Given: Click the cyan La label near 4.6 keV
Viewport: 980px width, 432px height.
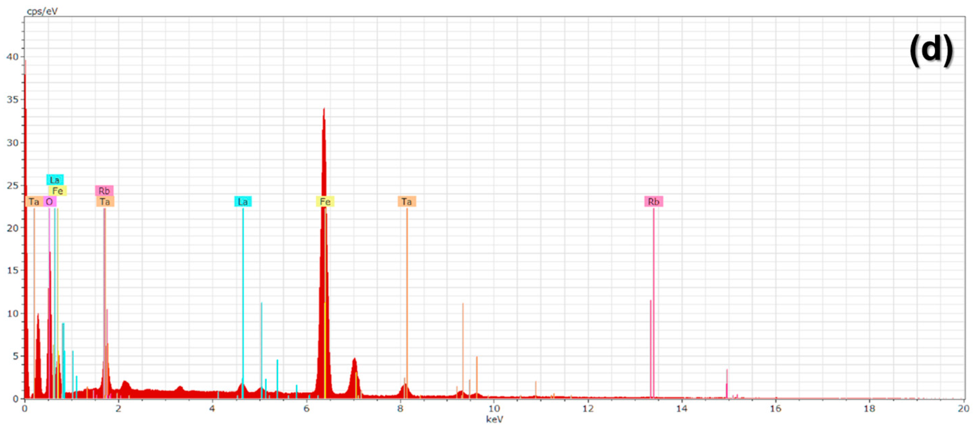Looking at the screenshot, I should click(x=243, y=202).
